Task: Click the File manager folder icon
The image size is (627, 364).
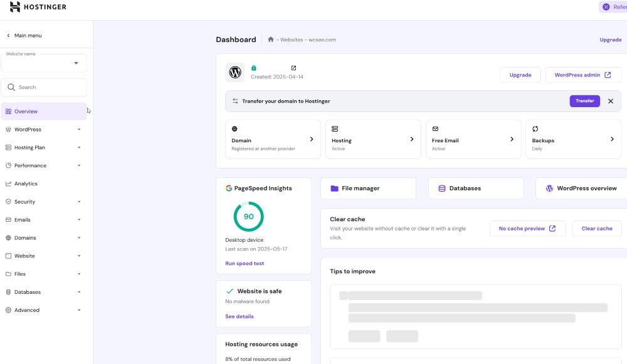Action: [334, 189]
